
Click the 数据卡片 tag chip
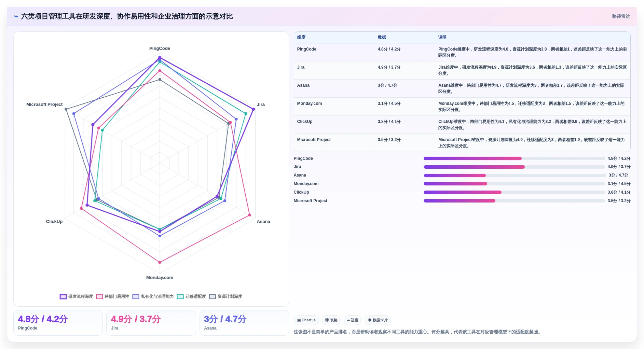coord(378,320)
